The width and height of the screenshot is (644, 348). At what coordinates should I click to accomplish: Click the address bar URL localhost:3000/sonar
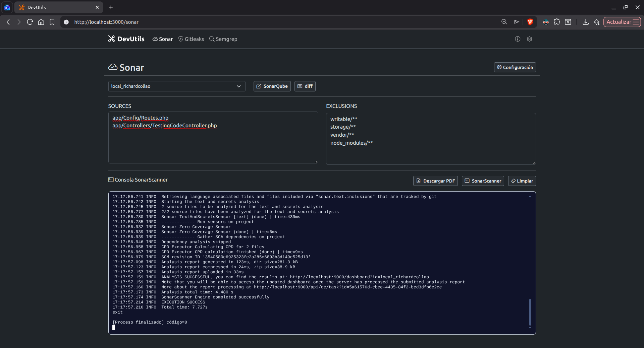(x=106, y=22)
